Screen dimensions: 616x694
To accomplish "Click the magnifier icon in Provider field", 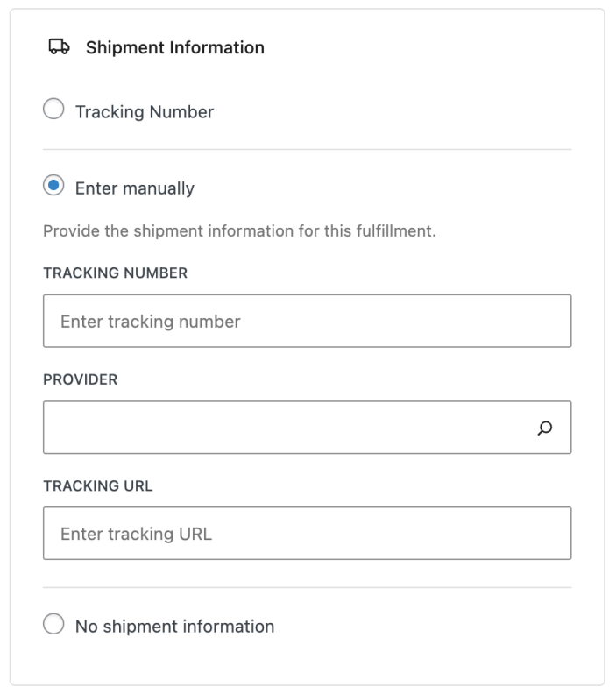I will click(545, 428).
